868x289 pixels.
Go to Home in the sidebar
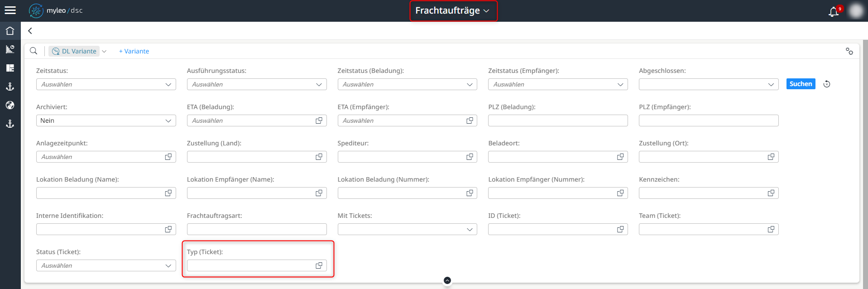pyautogui.click(x=10, y=31)
